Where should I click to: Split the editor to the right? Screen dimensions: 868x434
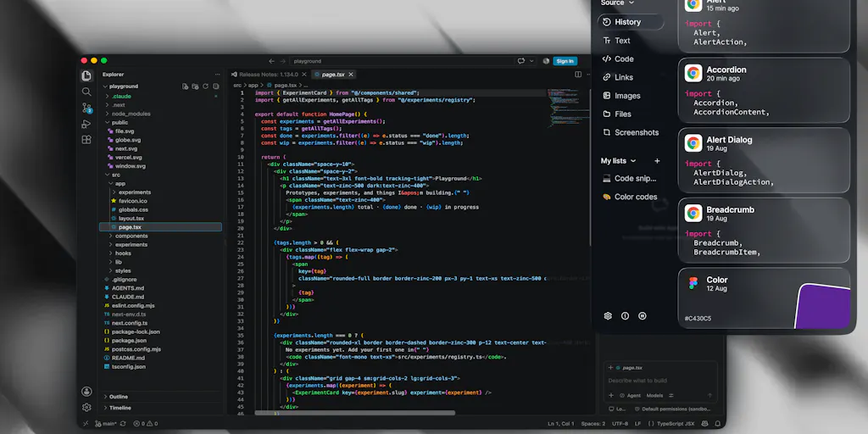click(x=578, y=75)
